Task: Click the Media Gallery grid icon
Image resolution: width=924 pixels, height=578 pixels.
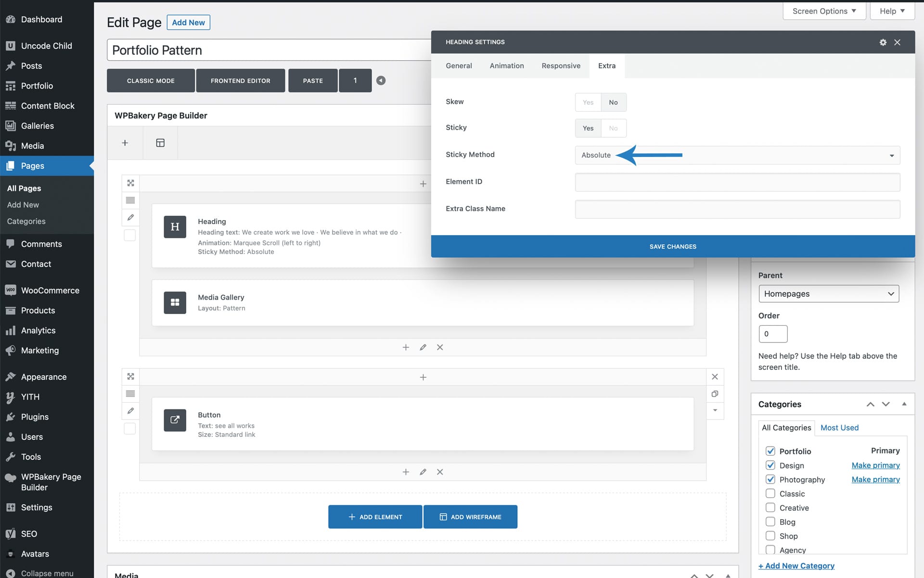Action: pos(175,302)
